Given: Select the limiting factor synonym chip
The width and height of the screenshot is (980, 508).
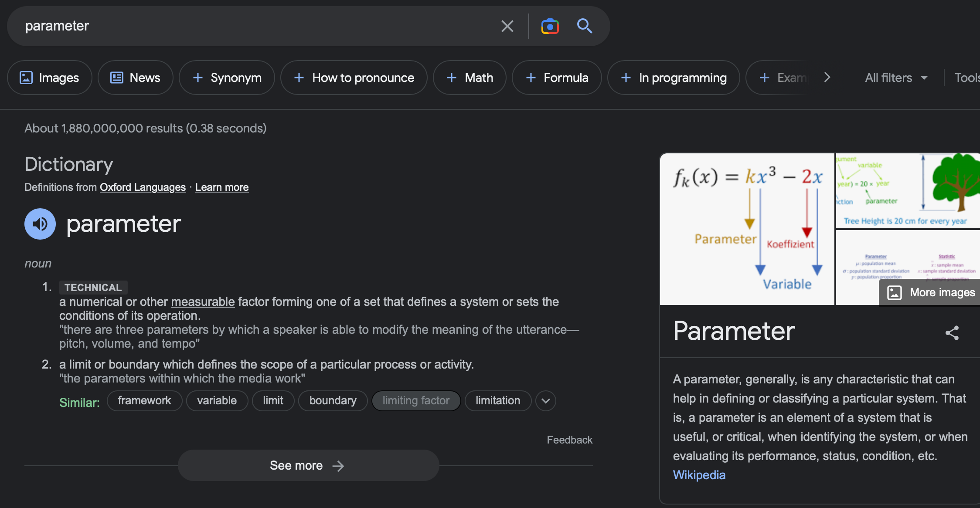Looking at the screenshot, I should pyautogui.click(x=416, y=401).
